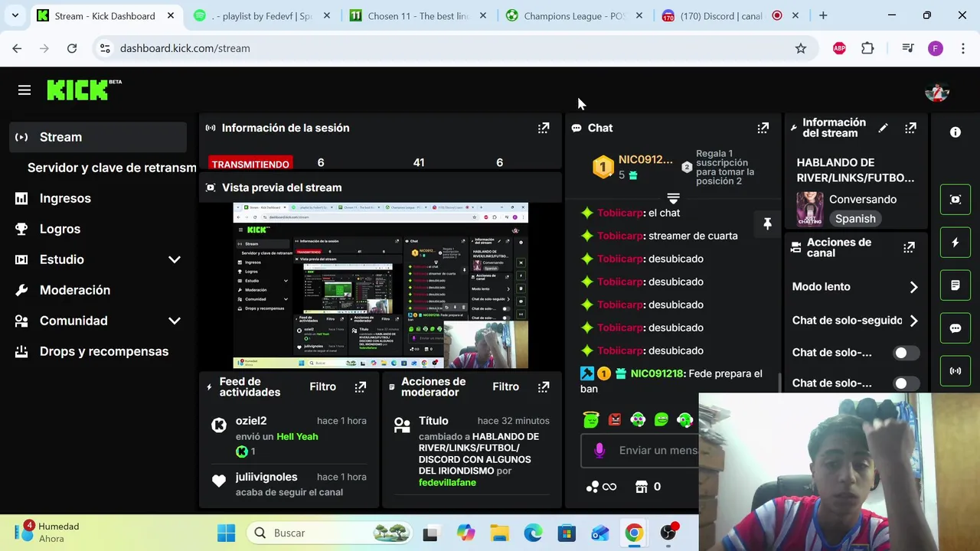This screenshot has width=980, height=551.
Task: Click the Just Chatting category thumbnail
Action: (809, 209)
